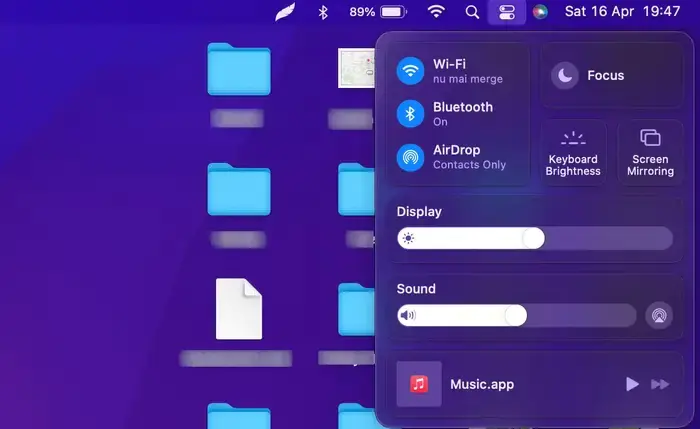The image size is (700, 429).
Task: Toggle the Wi-Fi icon in Control Center
Action: [410, 71]
